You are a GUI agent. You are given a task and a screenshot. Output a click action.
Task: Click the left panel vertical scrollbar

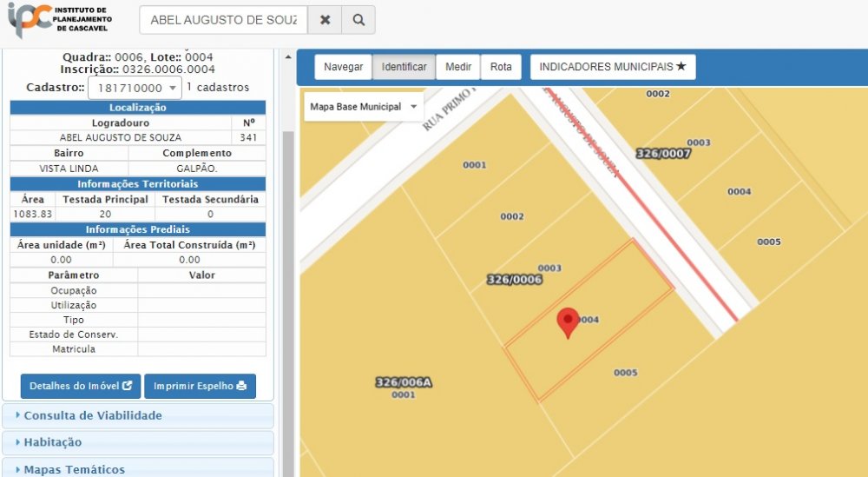coord(288,261)
